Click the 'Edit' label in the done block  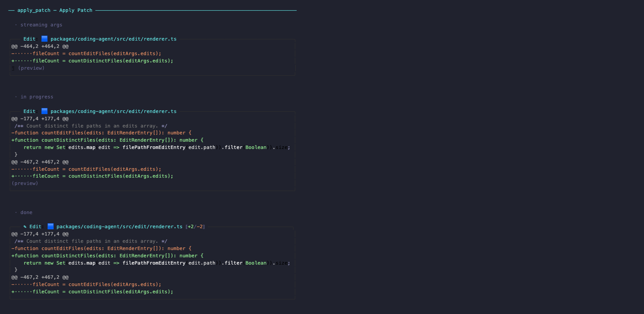35,227
